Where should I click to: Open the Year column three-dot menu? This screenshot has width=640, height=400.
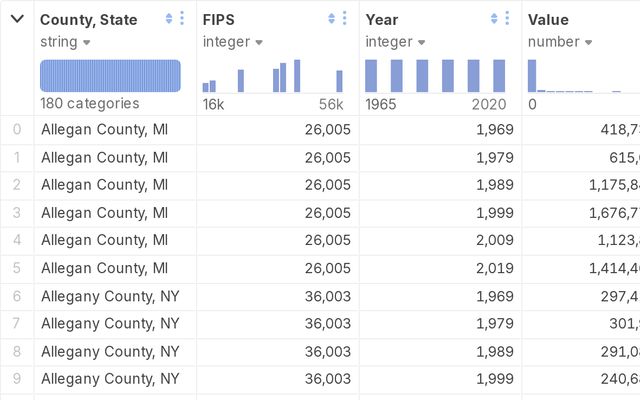click(507, 19)
